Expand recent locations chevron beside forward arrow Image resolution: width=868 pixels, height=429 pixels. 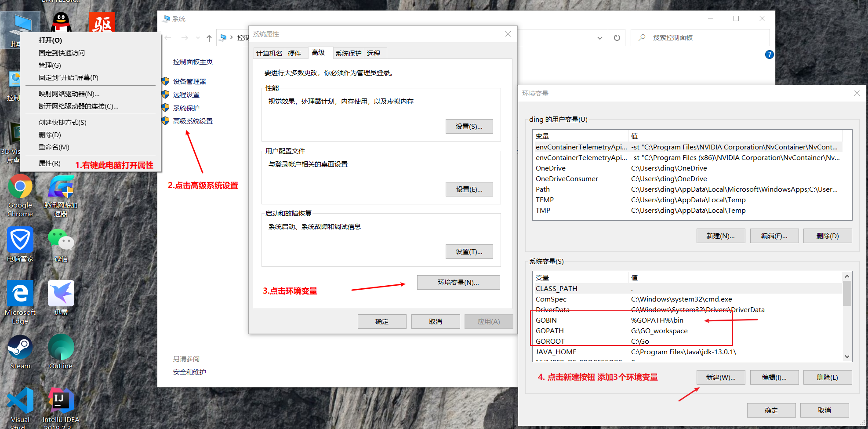197,38
